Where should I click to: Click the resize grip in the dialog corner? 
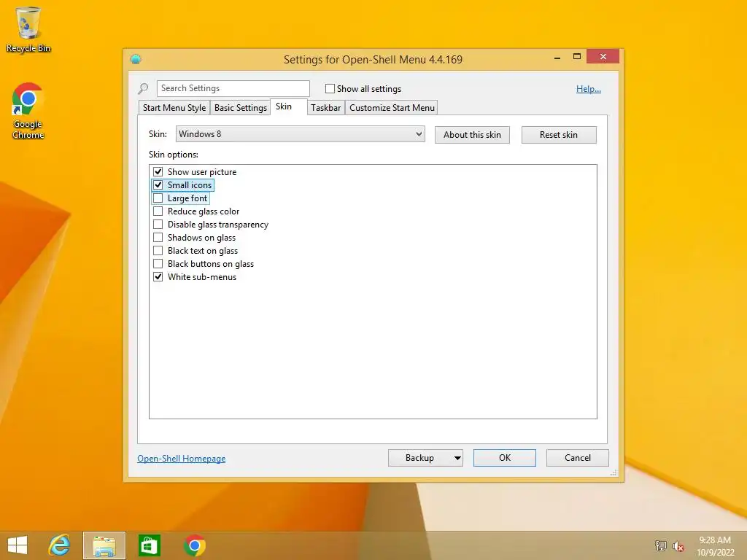point(614,472)
